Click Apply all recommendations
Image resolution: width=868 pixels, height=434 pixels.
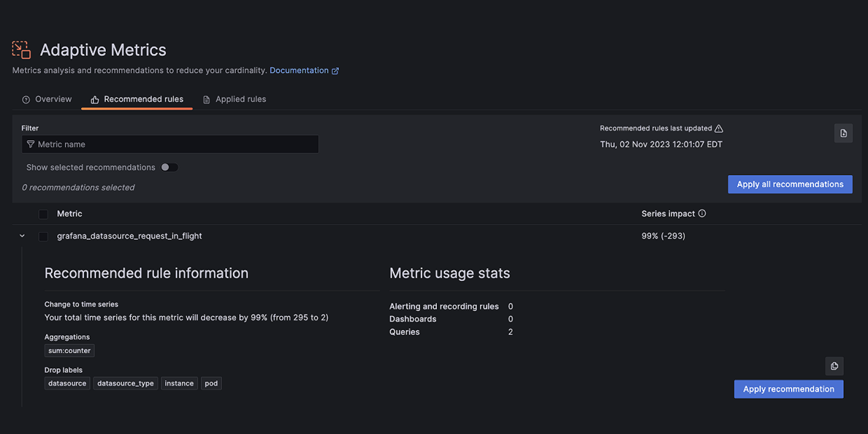pyautogui.click(x=790, y=184)
